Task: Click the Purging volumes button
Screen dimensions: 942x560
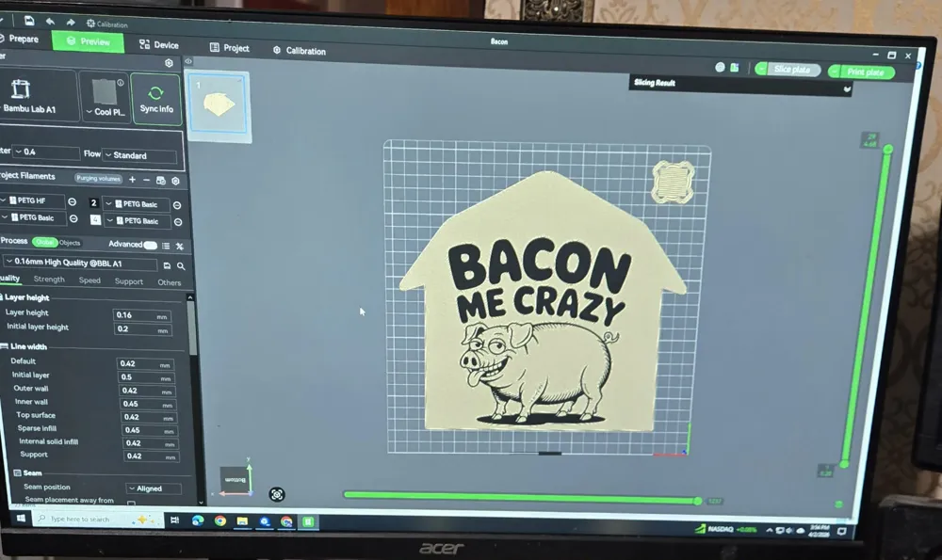Action: tap(99, 178)
